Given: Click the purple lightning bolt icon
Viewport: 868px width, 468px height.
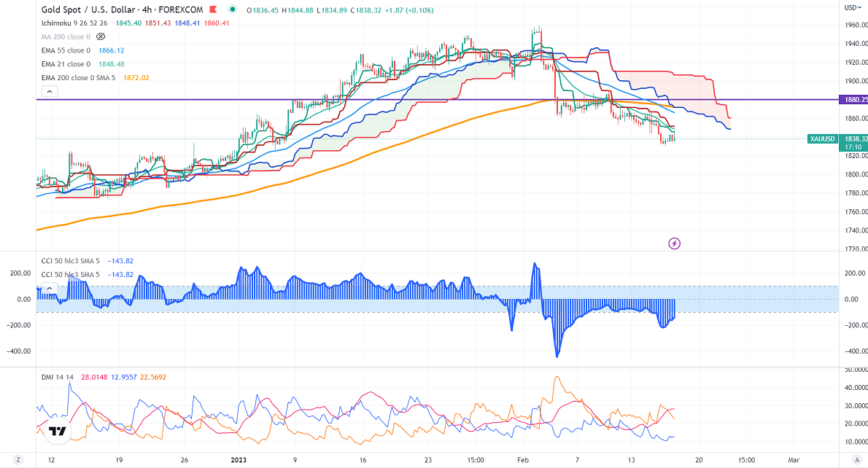Looking at the screenshot, I should (675, 243).
